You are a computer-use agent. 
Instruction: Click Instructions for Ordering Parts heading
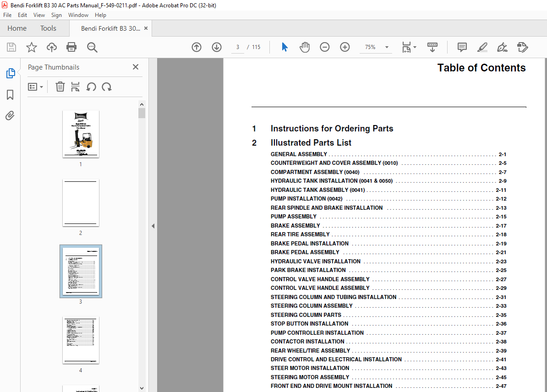pyautogui.click(x=332, y=128)
